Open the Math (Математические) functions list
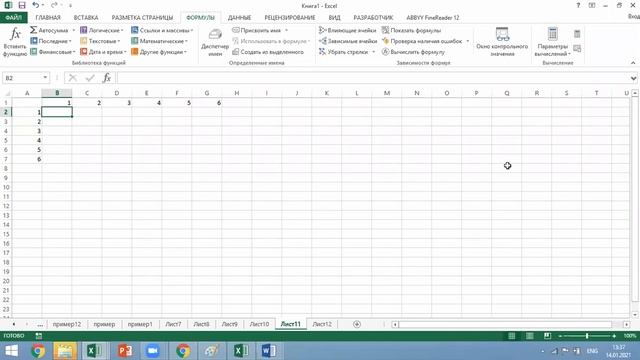This screenshot has width=640, height=360. 159,41
